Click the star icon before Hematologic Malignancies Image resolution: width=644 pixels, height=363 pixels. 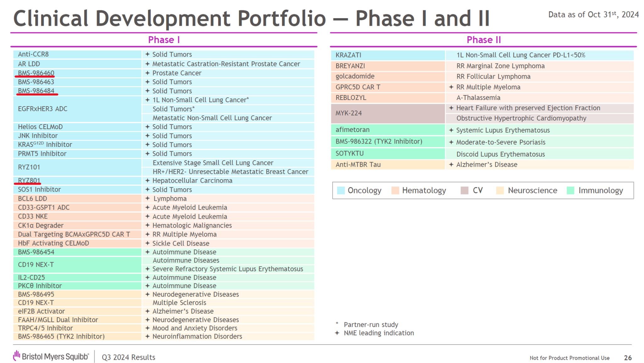[x=147, y=225]
